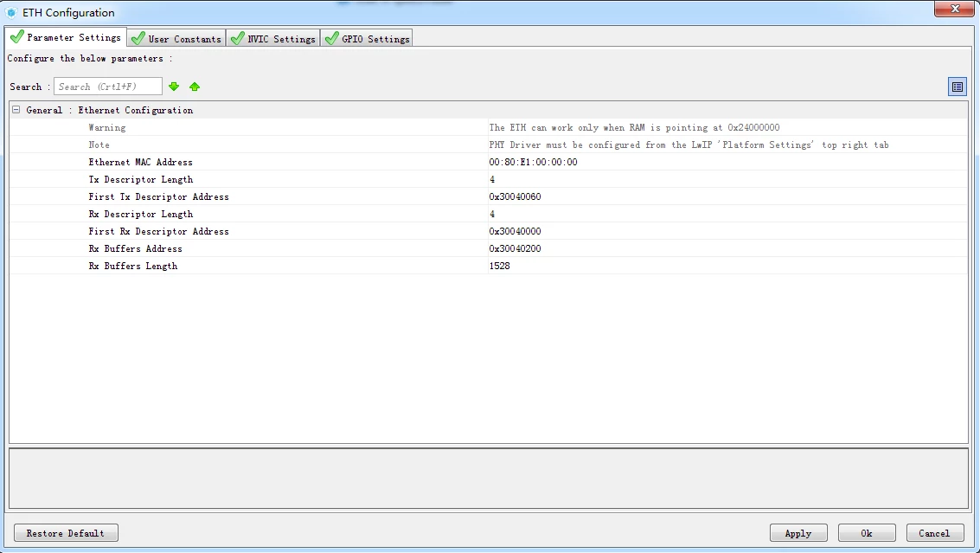Select the Rx Descriptor Length parameter
Image resolution: width=980 pixels, height=553 pixels.
tap(141, 214)
